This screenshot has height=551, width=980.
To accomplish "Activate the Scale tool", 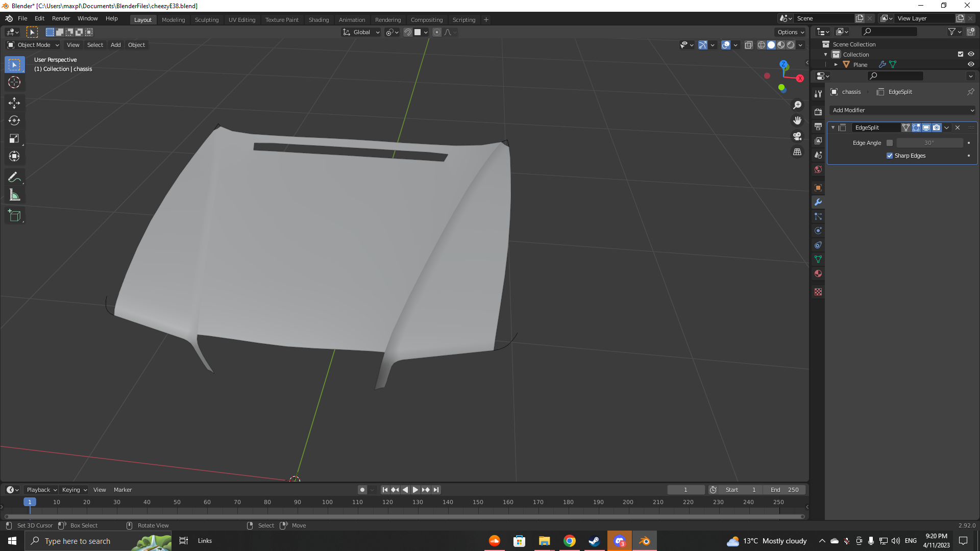I will click(14, 138).
